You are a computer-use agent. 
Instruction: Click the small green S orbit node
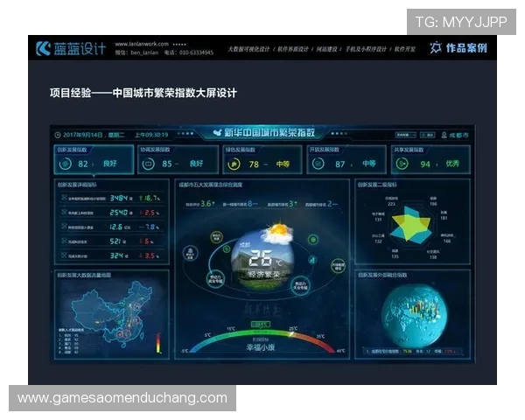click(227, 248)
